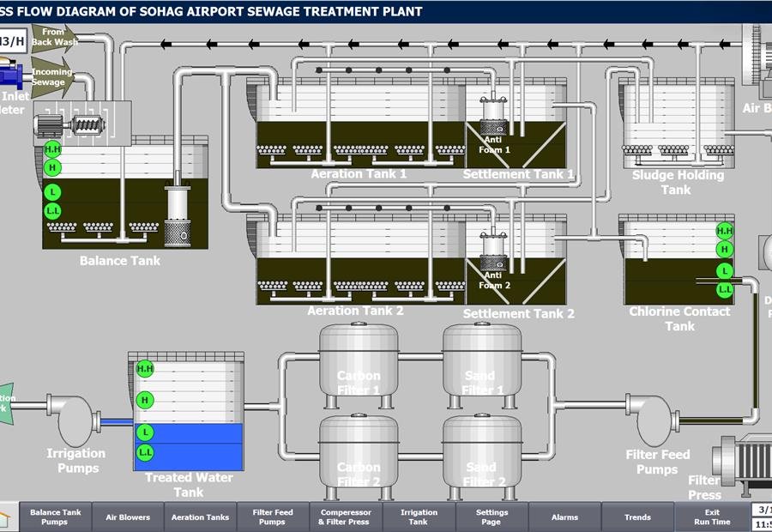The width and height of the screenshot is (772, 532).
Task: Click the Air Blower unit
Action: click(758, 60)
